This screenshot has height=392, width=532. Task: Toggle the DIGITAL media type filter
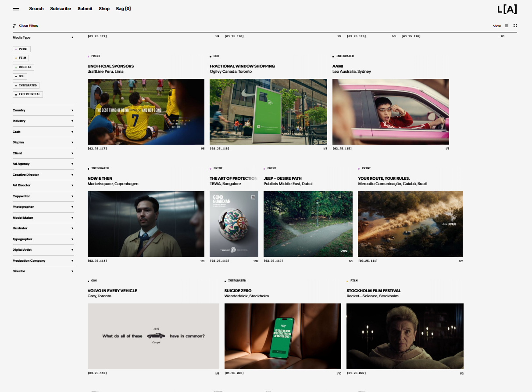[23, 67]
